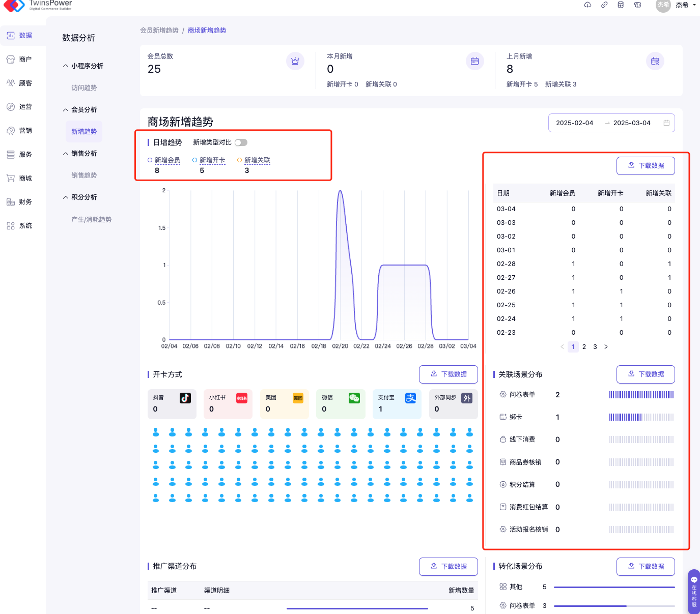Select 访问趋势 in the side menu
This screenshot has width=700, height=614.
pyautogui.click(x=84, y=88)
